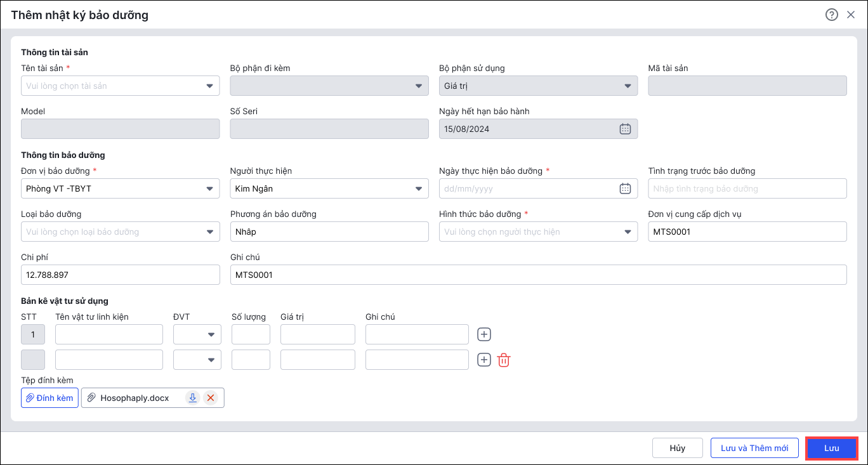
Task: Click the Đính kèm attach button
Action: tap(49, 398)
